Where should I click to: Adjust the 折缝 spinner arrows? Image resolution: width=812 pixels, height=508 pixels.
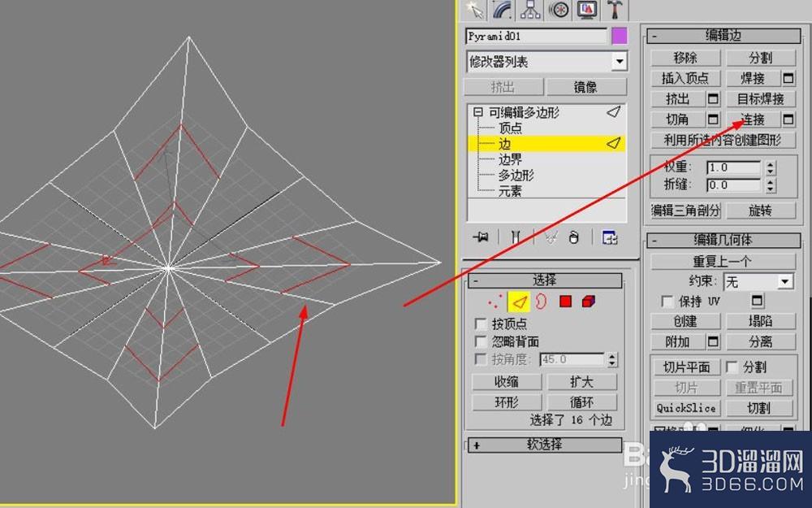[x=771, y=185]
